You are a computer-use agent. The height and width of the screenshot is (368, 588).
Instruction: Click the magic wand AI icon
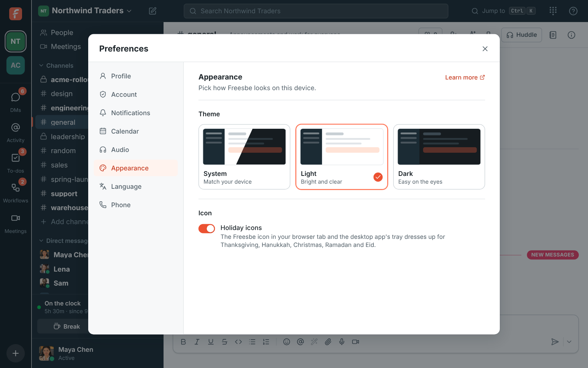[x=314, y=342]
